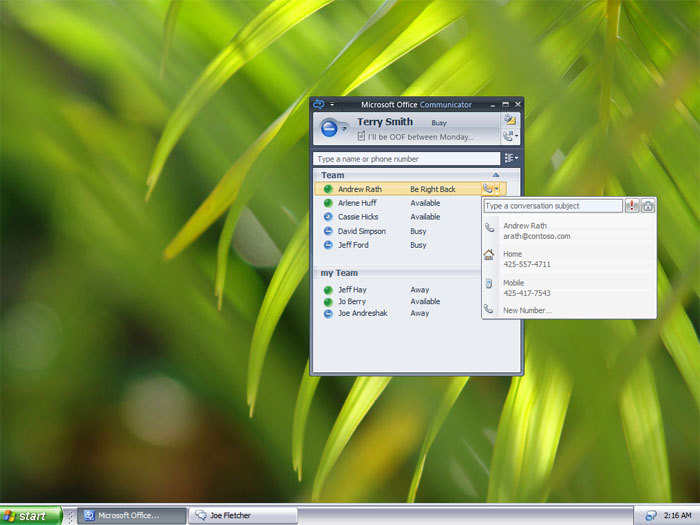Toggle the call options arrow on Andrew Rath's row
The image size is (700, 525).
click(497, 189)
